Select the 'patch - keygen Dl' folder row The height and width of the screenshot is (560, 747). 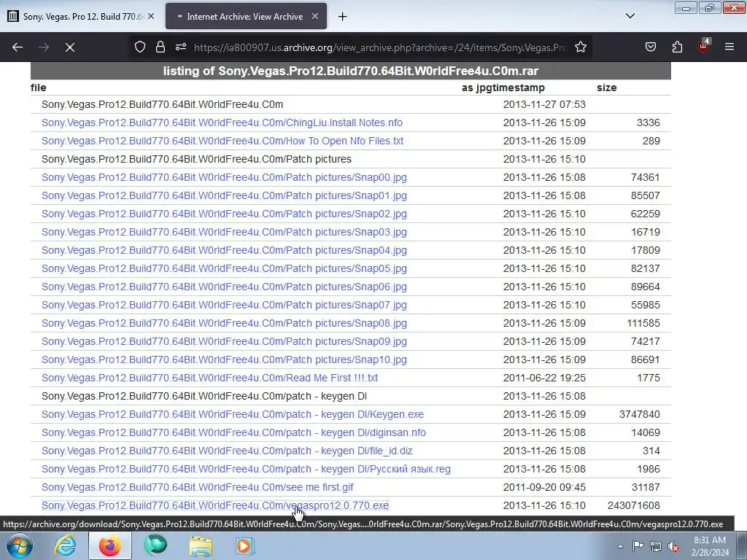(x=204, y=396)
